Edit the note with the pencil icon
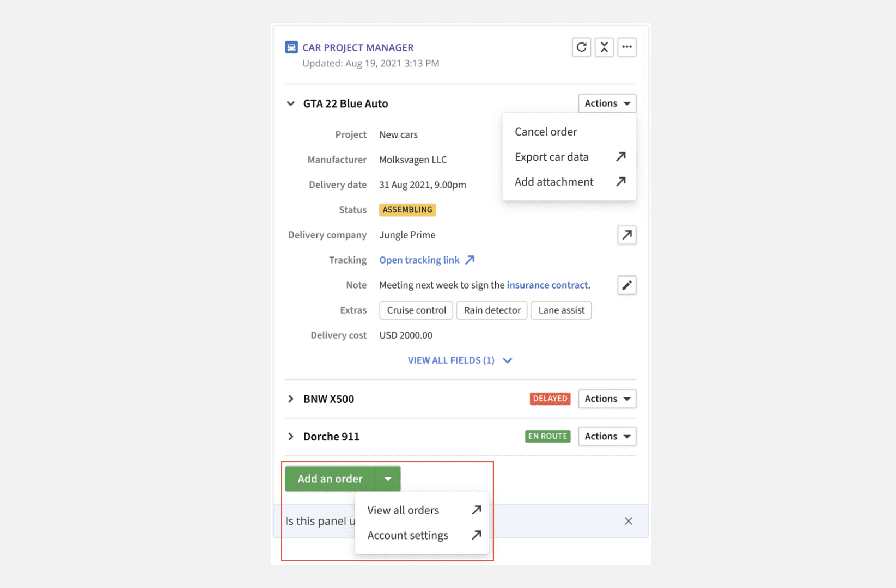Image resolution: width=896 pixels, height=588 pixels. [627, 285]
